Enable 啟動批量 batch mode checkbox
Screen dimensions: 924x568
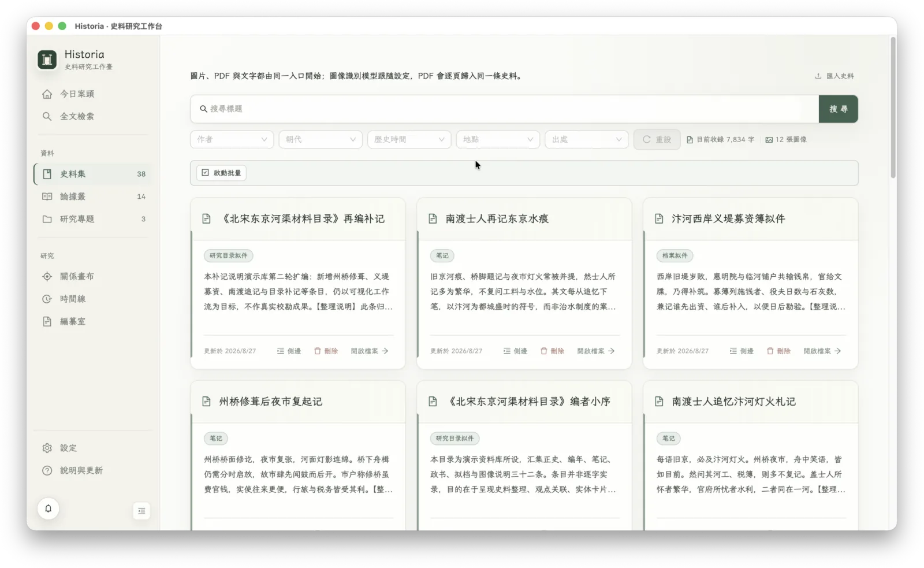(222, 173)
